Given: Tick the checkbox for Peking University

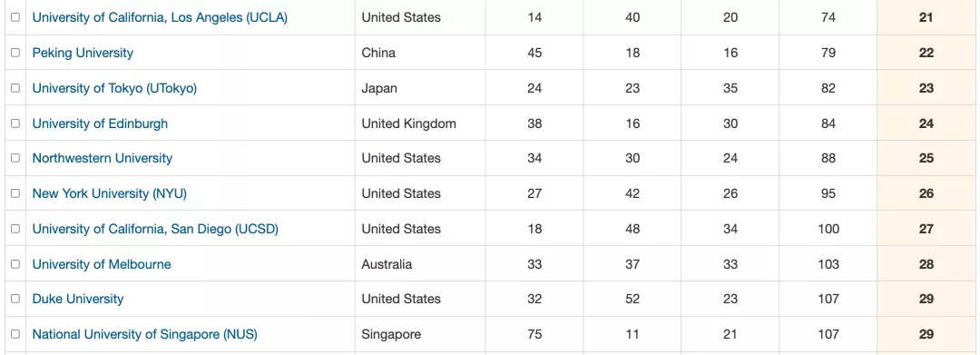Looking at the screenshot, I should point(15,54).
